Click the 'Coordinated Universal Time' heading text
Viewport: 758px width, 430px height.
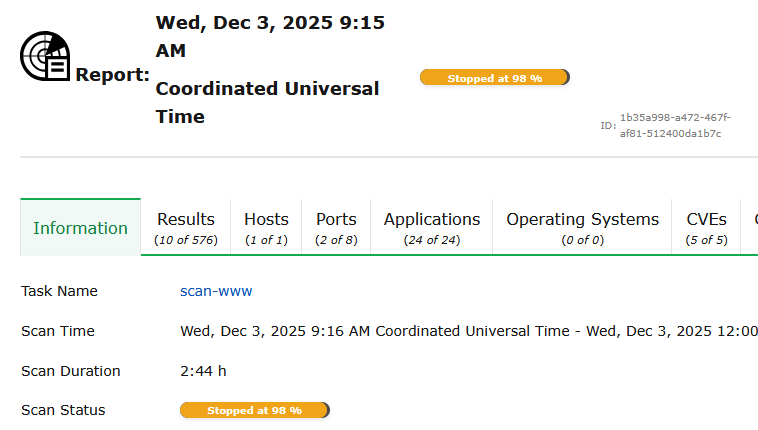click(267, 102)
